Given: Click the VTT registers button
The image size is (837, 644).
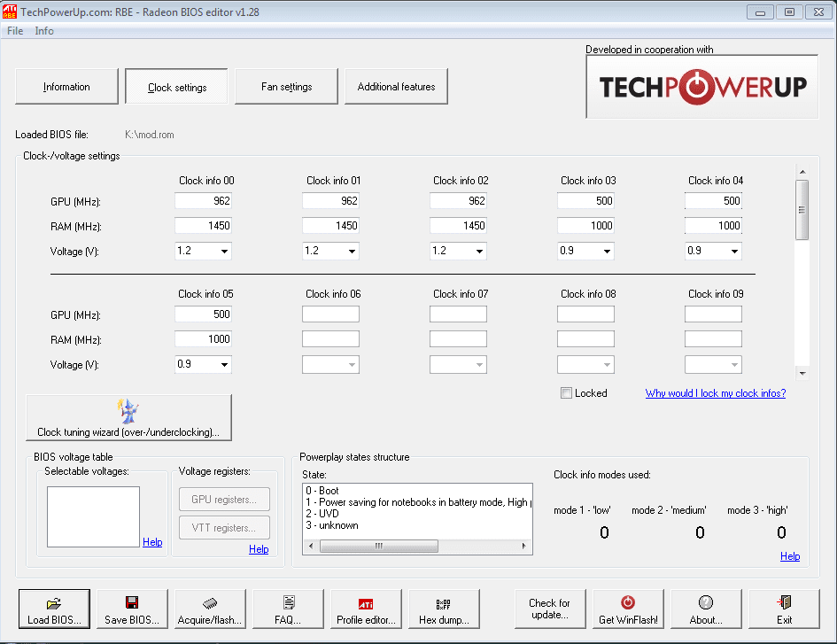Looking at the screenshot, I should (224, 528).
